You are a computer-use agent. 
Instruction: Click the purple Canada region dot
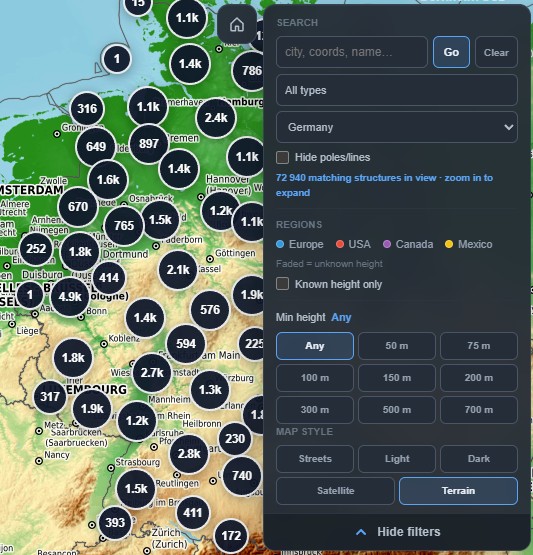387,244
